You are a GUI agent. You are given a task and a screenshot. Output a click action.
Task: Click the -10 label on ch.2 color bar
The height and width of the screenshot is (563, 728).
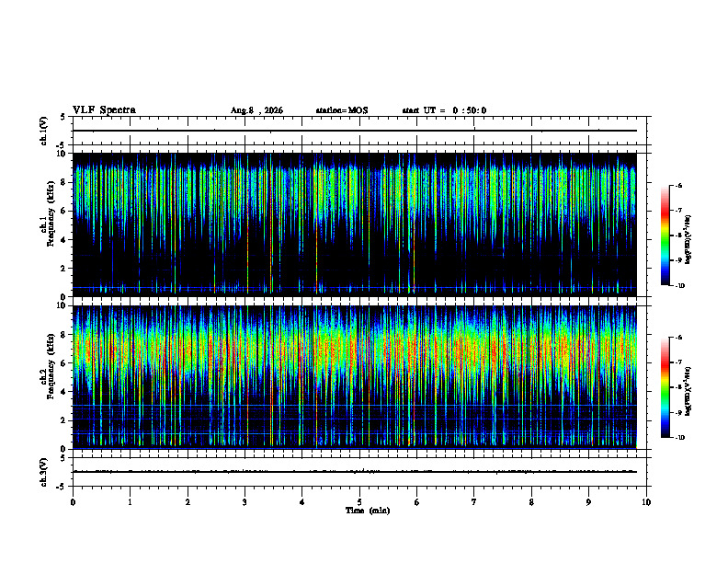pyautogui.click(x=679, y=438)
